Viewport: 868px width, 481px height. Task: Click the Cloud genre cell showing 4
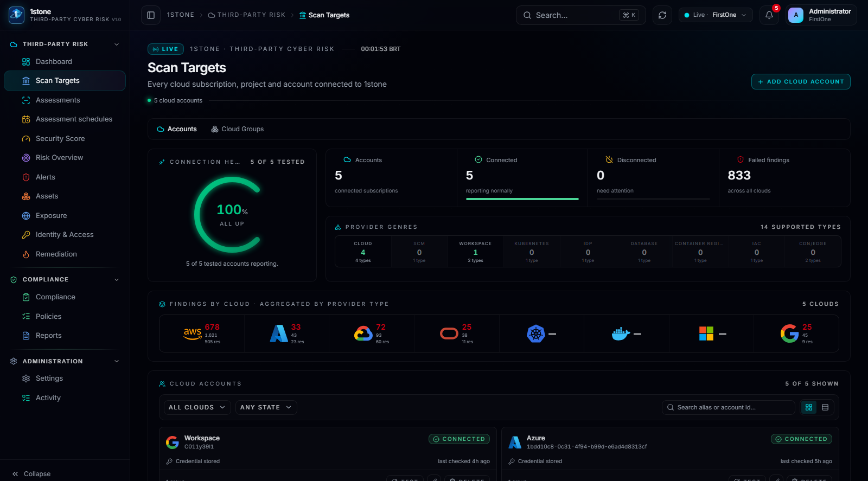point(363,252)
